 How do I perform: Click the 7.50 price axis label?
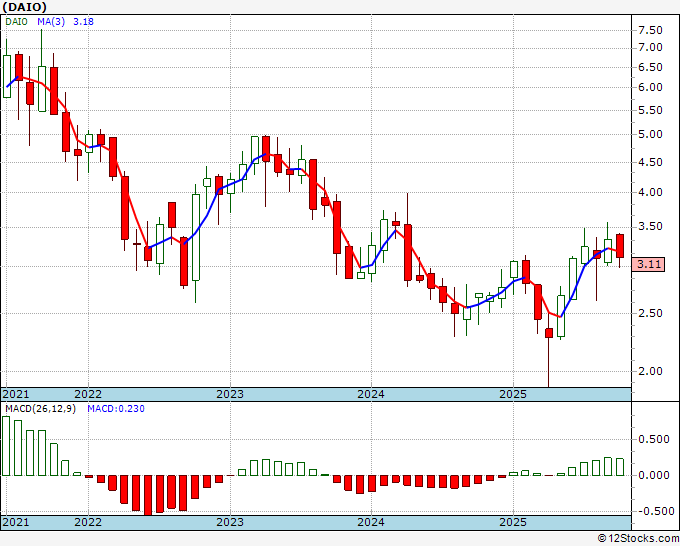click(650, 30)
